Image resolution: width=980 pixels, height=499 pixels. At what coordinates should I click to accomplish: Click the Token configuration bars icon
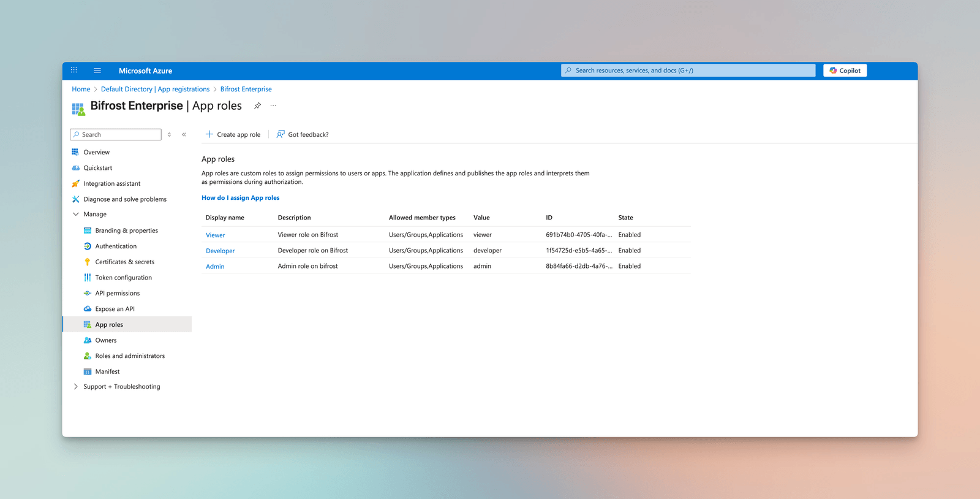(x=88, y=278)
